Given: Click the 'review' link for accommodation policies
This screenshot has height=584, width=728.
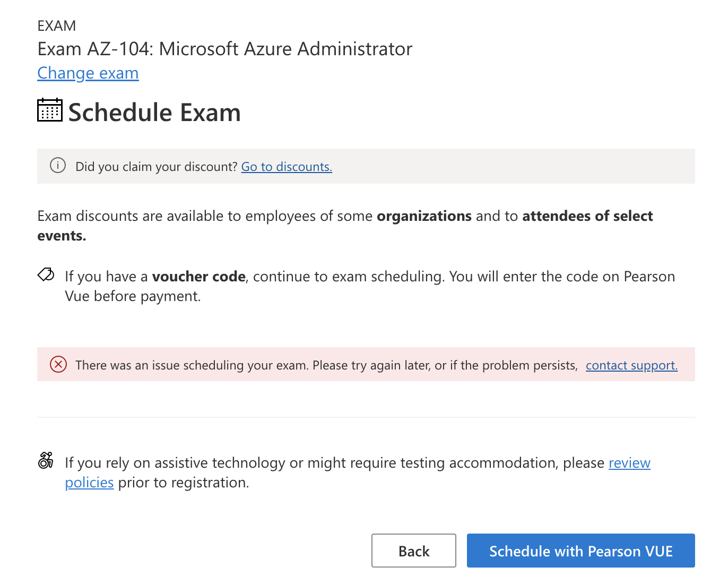Looking at the screenshot, I should (629, 463).
